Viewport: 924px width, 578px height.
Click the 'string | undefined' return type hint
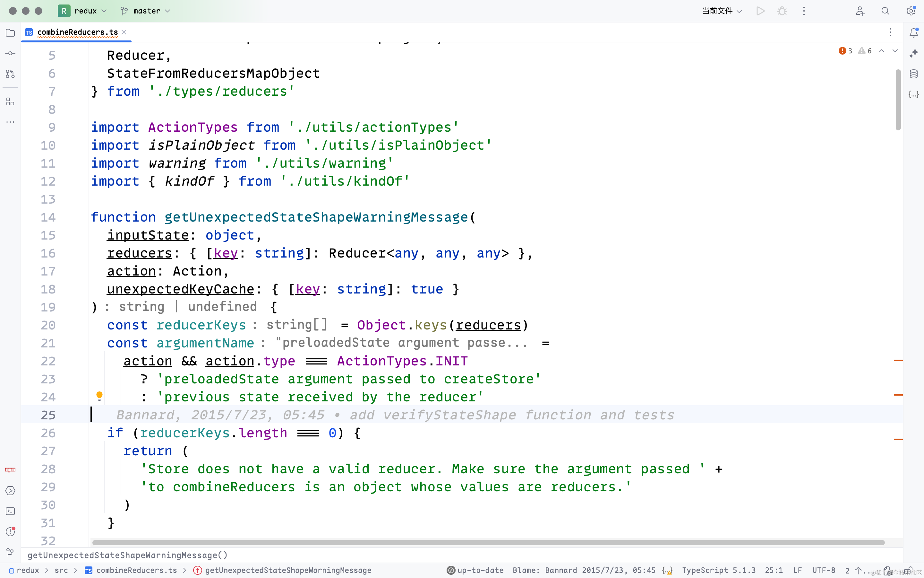point(188,307)
